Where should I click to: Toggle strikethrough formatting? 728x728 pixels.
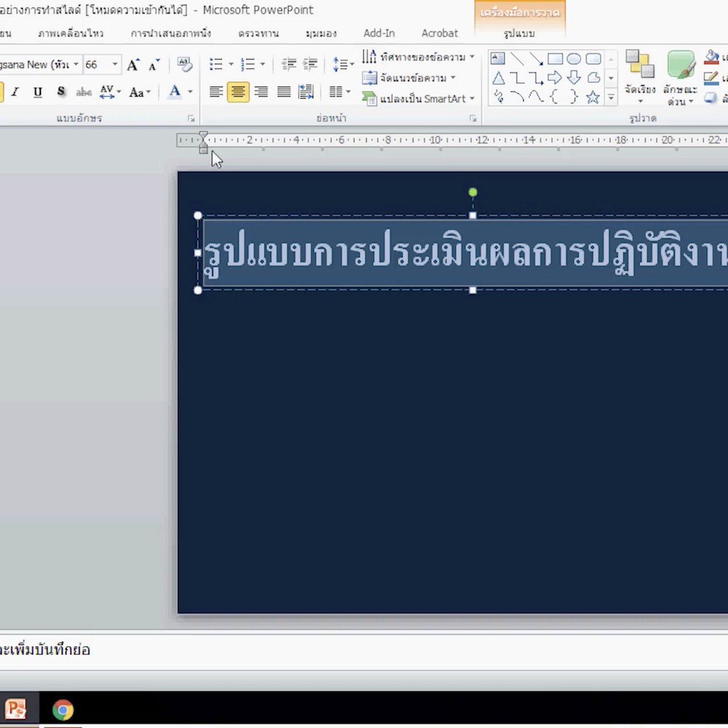(x=84, y=92)
